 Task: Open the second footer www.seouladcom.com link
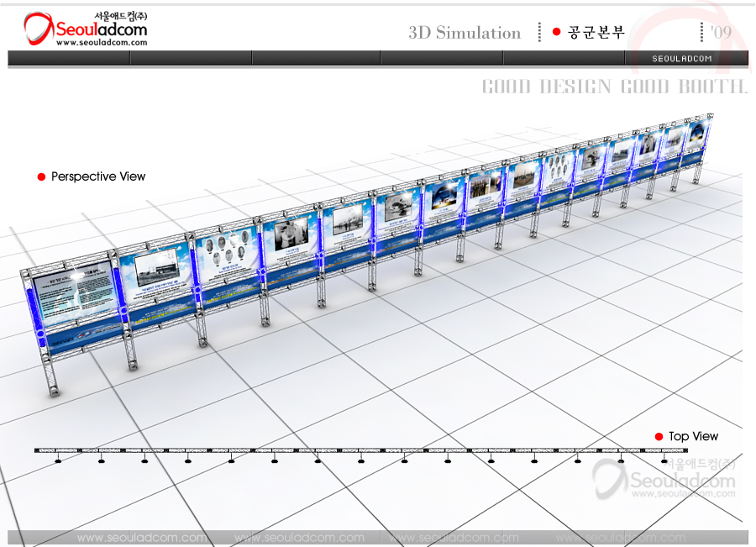point(299,538)
